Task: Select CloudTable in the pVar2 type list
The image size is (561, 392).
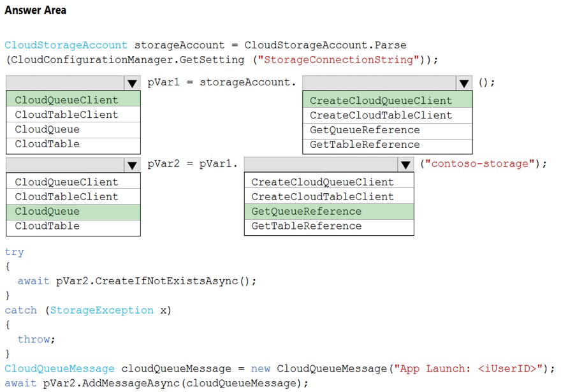Action: click(x=73, y=227)
